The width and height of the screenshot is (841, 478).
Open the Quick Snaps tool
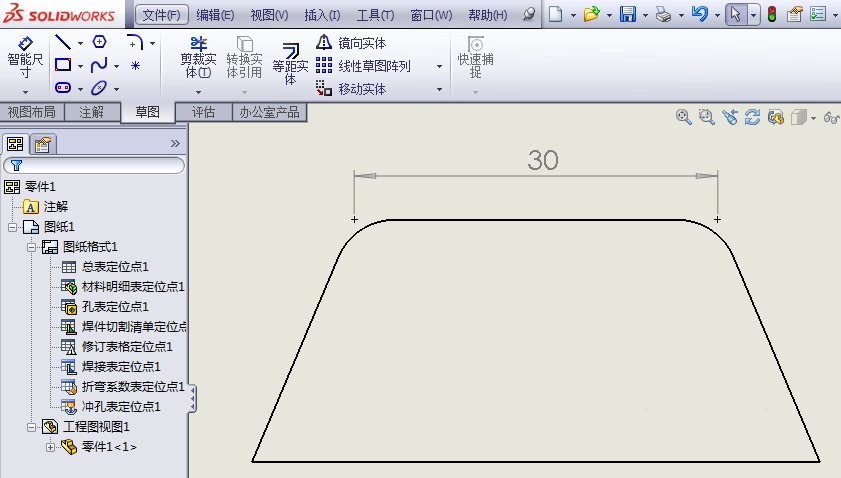pyautogui.click(x=475, y=58)
